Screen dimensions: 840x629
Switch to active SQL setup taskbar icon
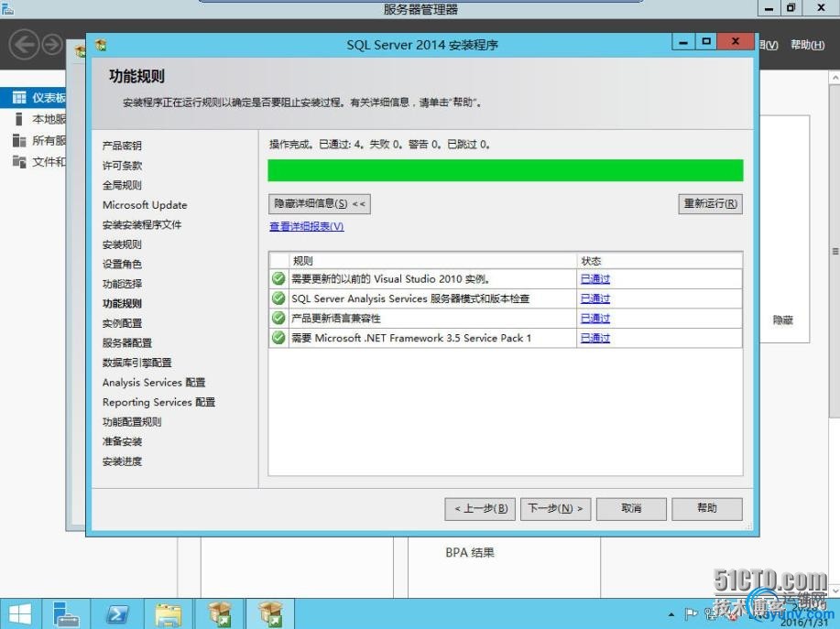click(x=270, y=614)
